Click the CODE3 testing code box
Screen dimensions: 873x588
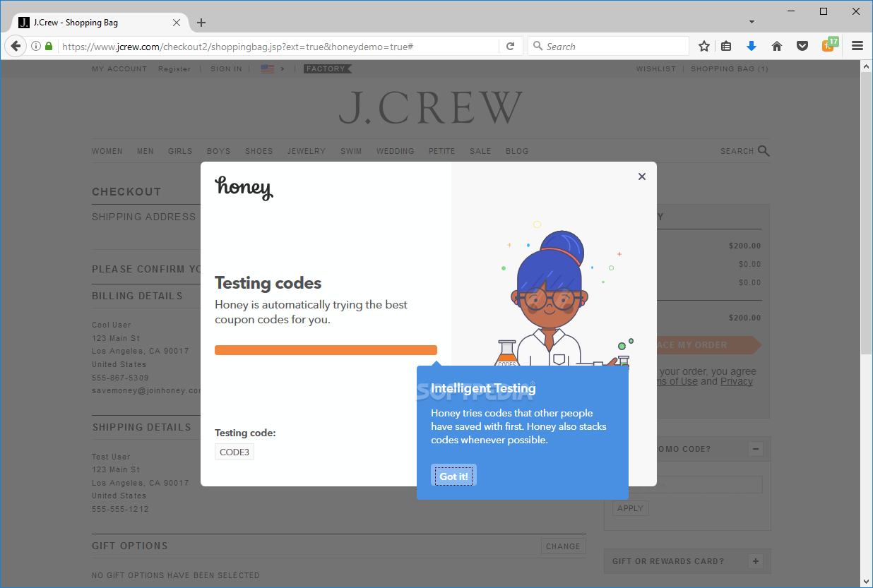click(234, 452)
